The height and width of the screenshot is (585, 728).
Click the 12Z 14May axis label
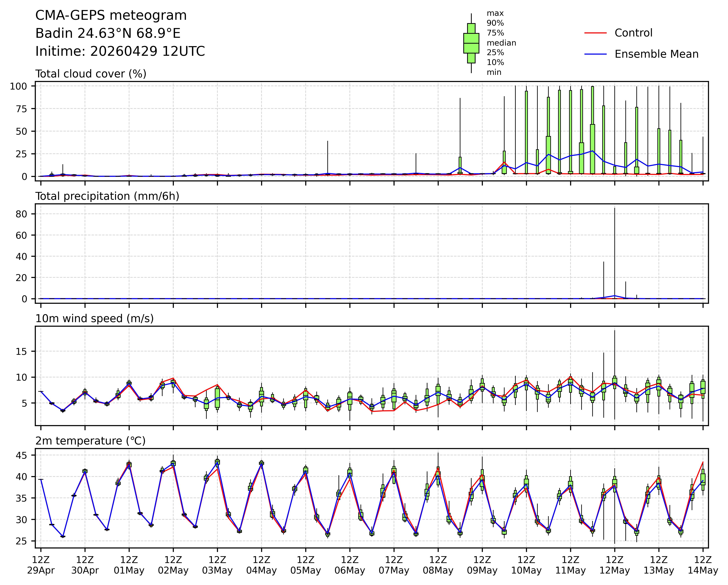pos(703,565)
